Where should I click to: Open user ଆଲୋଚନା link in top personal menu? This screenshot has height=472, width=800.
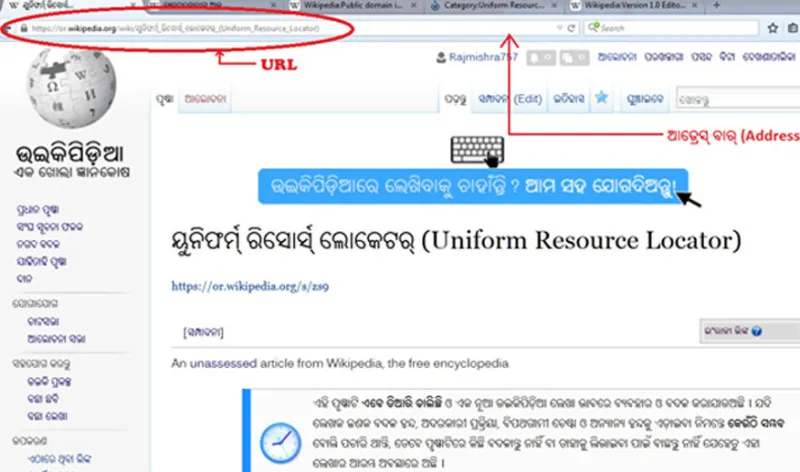pyautogui.click(x=617, y=57)
